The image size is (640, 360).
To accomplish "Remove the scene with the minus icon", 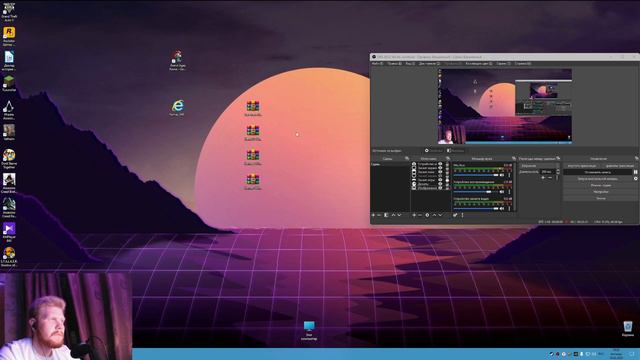I will (379, 215).
